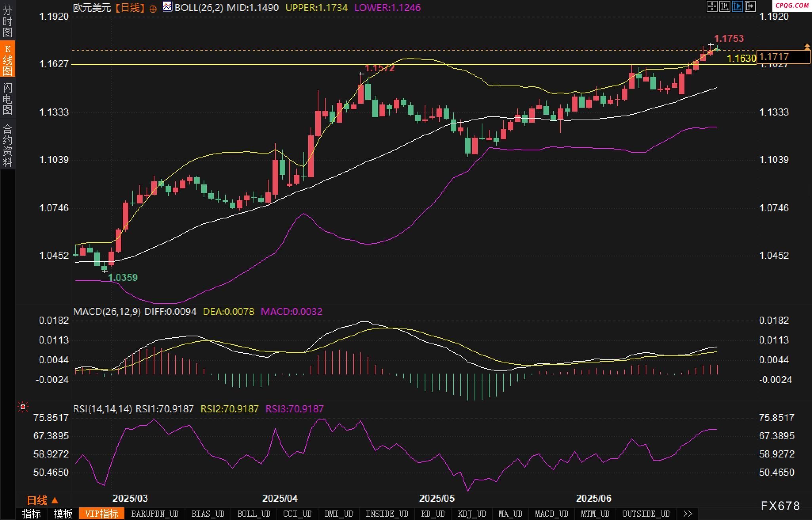Open the 闪电图 sidebar view
This screenshot has width=812, height=520.
coord(7,99)
